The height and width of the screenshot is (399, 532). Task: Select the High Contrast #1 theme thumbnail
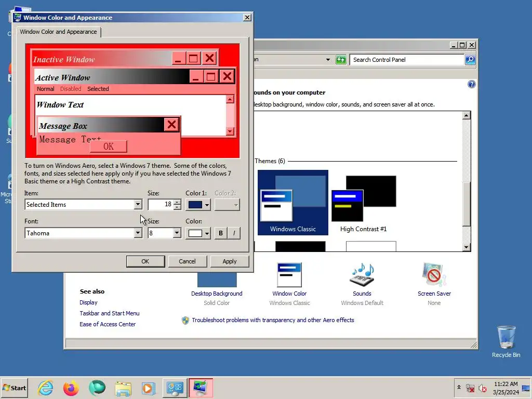[363, 203]
